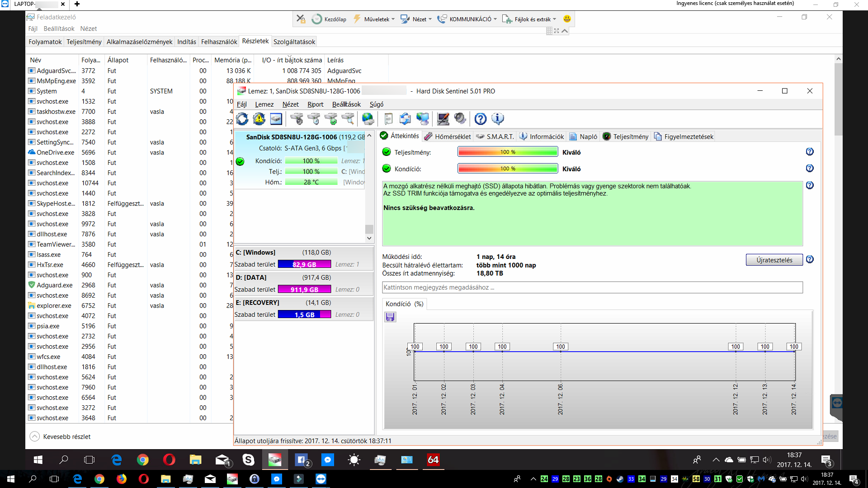Open the Napló tab
Viewport: 868px width, 488px height.
point(583,136)
